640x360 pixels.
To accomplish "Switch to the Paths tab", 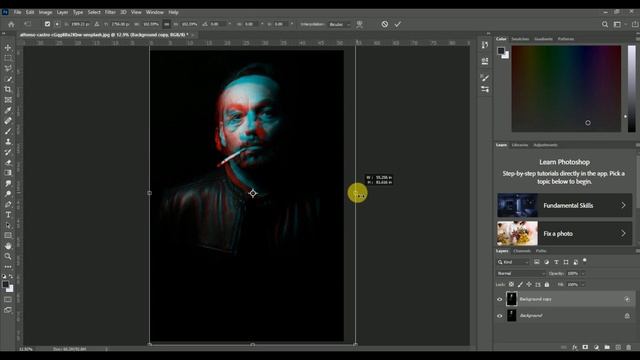I will 541,251.
